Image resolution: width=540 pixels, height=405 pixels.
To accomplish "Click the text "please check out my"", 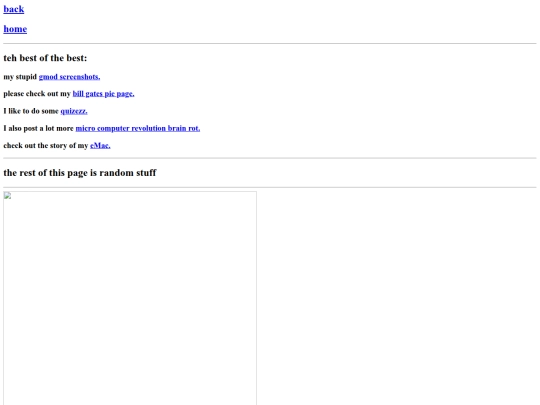I will [x=37, y=94].
